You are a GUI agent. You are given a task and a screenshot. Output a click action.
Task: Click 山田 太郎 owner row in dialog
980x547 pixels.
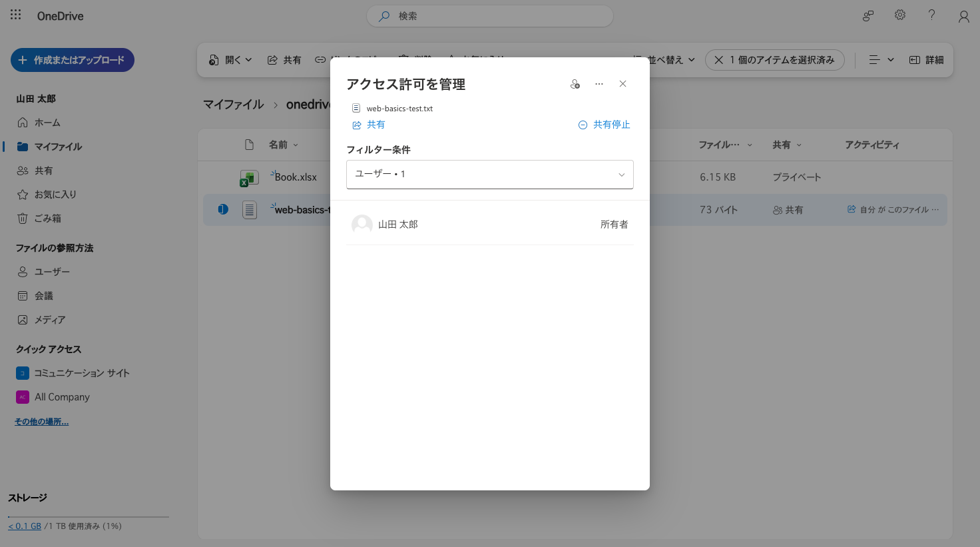point(490,225)
